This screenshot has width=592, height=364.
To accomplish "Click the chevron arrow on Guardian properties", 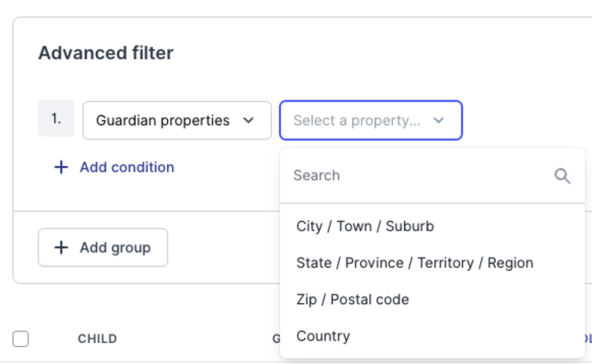I will coord(249,120).
